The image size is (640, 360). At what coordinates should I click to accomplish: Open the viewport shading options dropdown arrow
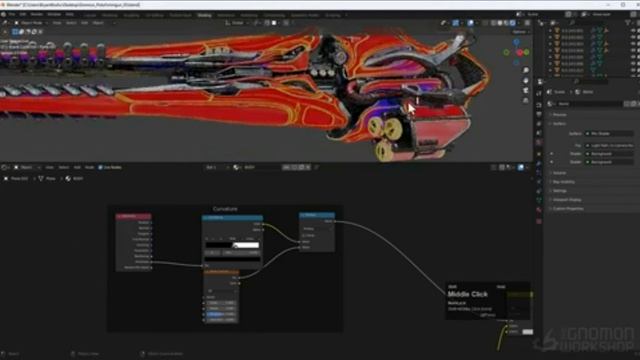[x=518, y=23]
